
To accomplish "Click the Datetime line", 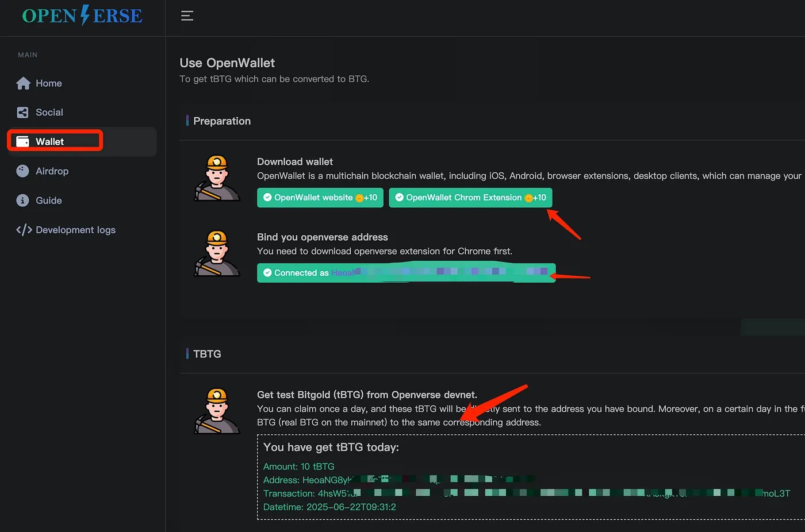I will tap(329, 507).
